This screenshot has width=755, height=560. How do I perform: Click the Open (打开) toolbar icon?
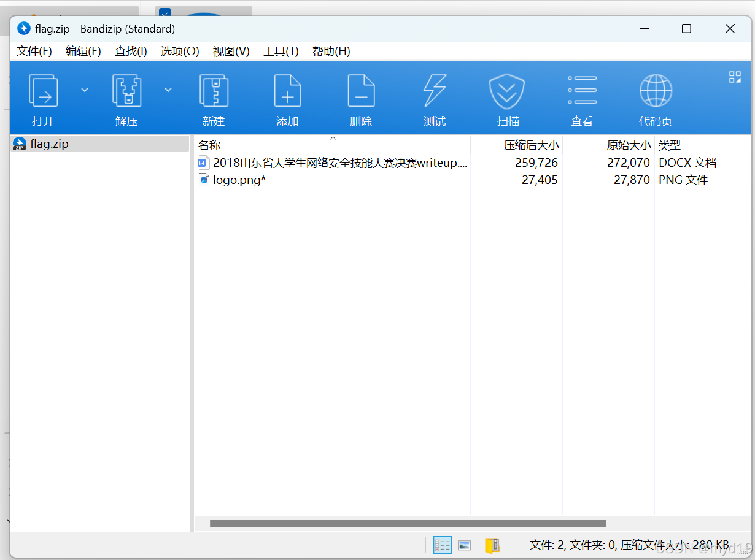click(x=43, y=91)
